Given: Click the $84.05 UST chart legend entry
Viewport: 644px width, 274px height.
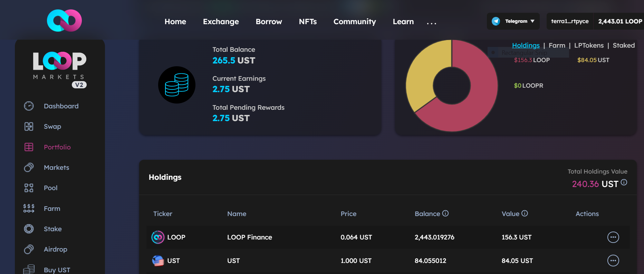Looking at the screenshot, I should tap(593, 60).
